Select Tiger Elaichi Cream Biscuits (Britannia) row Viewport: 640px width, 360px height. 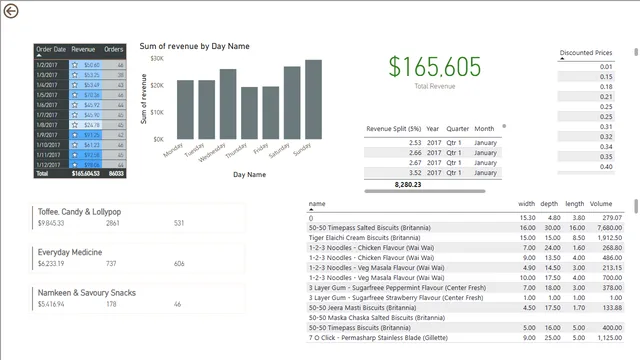click(465, 238)
